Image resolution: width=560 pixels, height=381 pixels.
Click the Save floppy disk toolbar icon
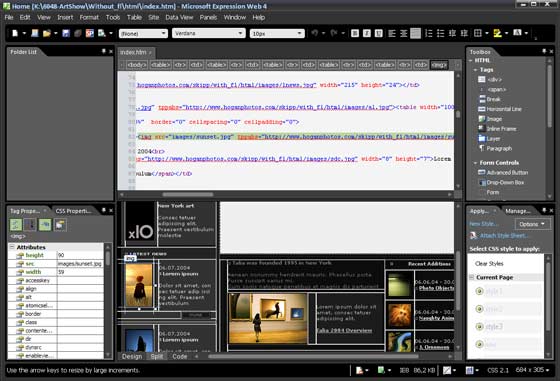pyautogui.click(x=66, y=33)
